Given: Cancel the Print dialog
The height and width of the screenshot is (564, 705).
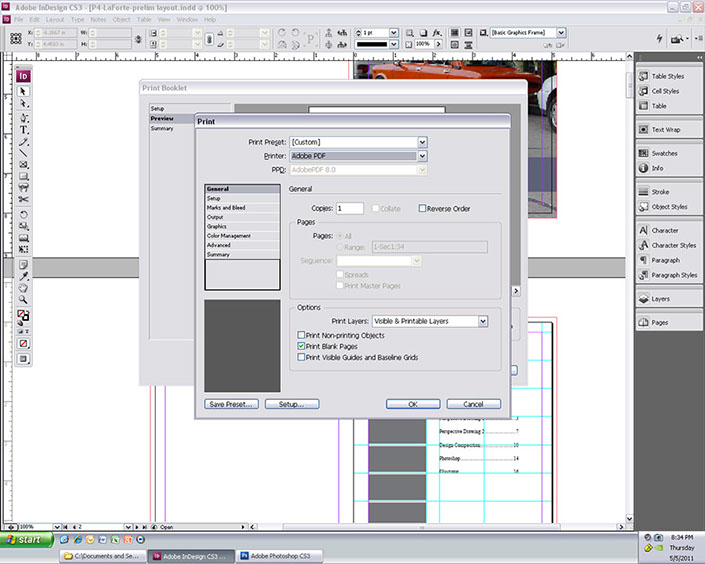Looking at the screenshot, I should (x=473, y=404).
